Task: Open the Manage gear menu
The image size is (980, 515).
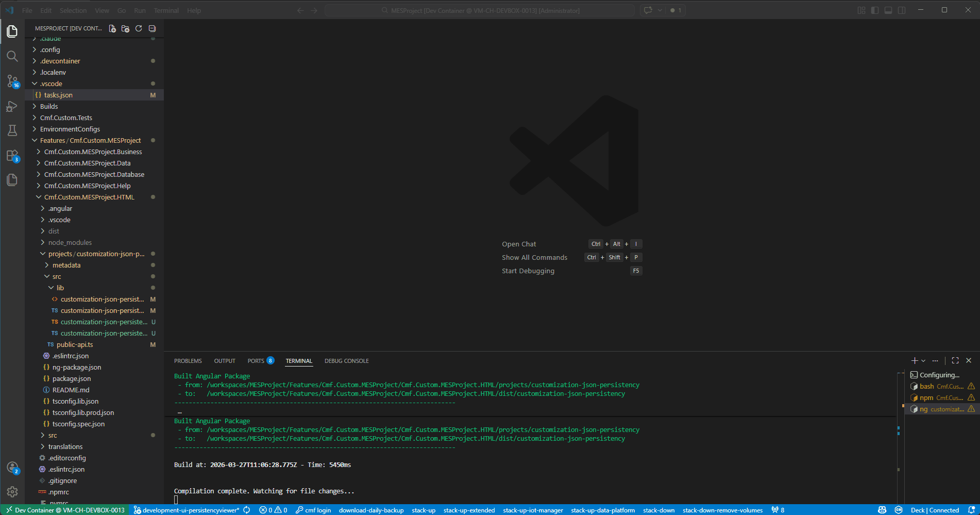Action: coord(12,492)
